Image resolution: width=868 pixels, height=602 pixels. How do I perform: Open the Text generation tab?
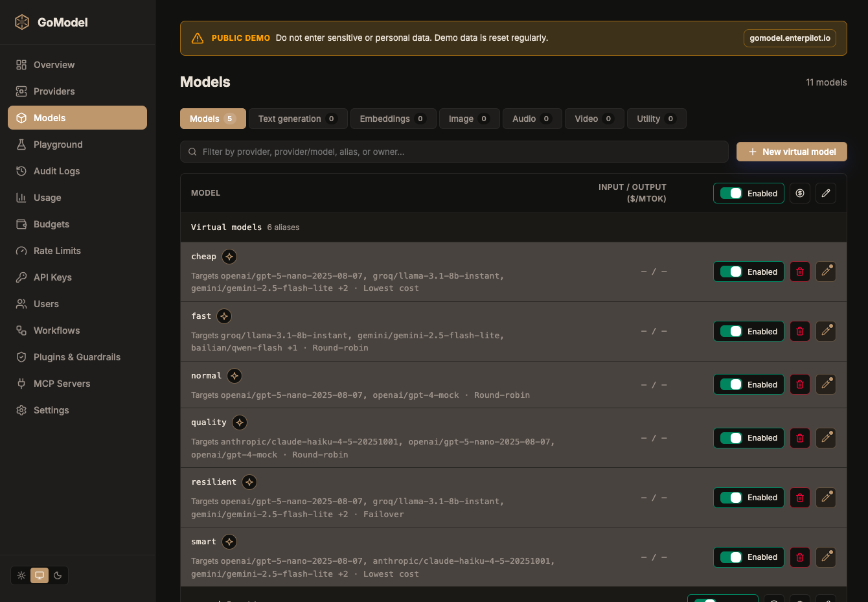[x=298, y=119]
